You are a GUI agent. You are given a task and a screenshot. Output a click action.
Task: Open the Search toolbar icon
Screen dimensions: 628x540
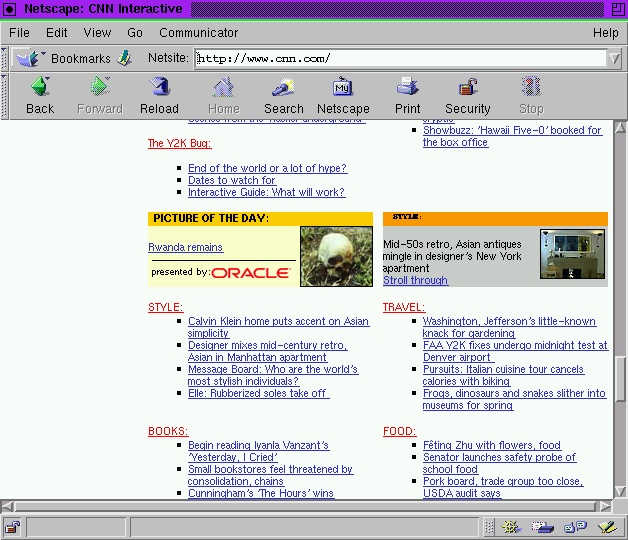(x=284, y=87)
